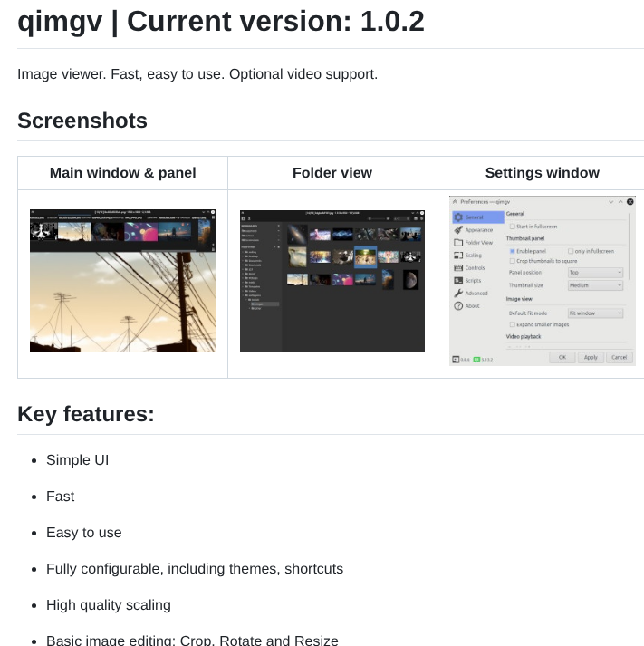Click the Apply button in Preferences
The width and height of the screenshot is (644, 646).
pos(591,357)
